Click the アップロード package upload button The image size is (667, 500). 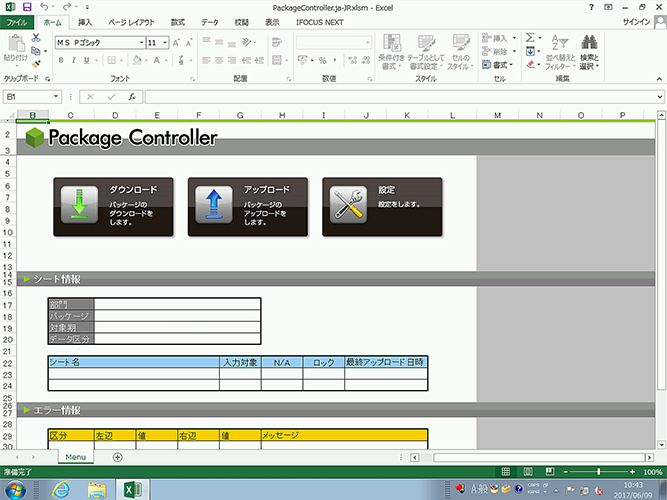pyautogui.click(x=247, y=207)
